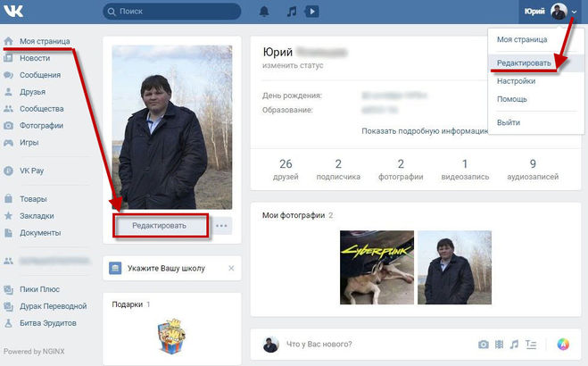Open notifications bell icon

pyautogui.click(x=264, y=12)
